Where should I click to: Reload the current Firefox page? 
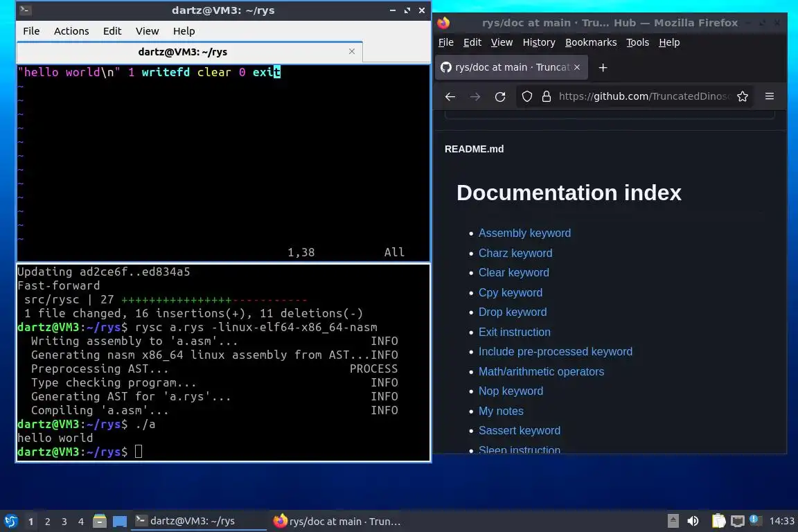point(499,96)
